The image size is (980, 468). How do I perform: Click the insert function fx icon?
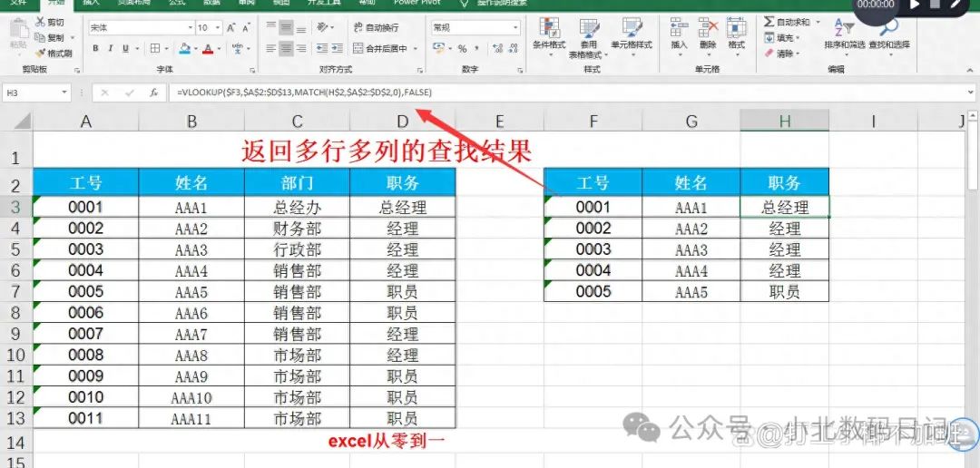153,93
